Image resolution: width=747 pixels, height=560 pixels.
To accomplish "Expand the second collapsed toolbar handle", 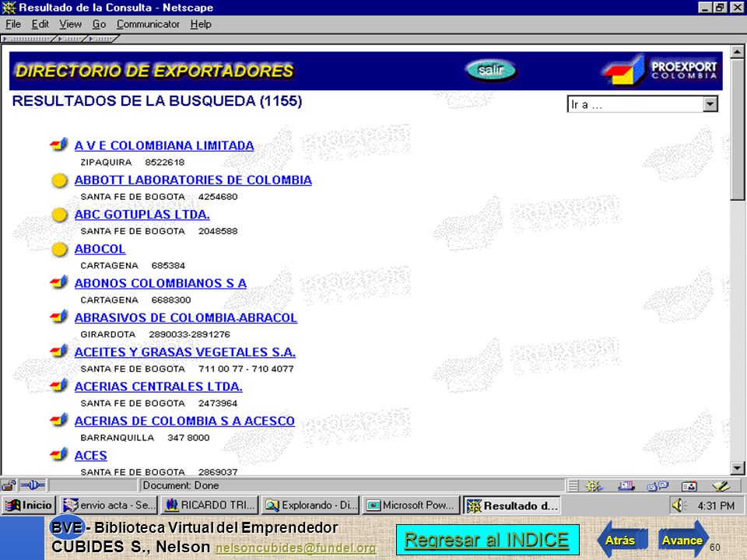I will pos(71,39).
